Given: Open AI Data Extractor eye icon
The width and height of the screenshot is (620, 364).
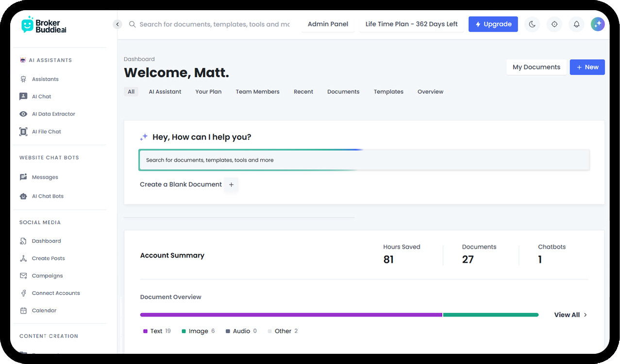Looking at the screenshot, I should click(x=23, y=114).
